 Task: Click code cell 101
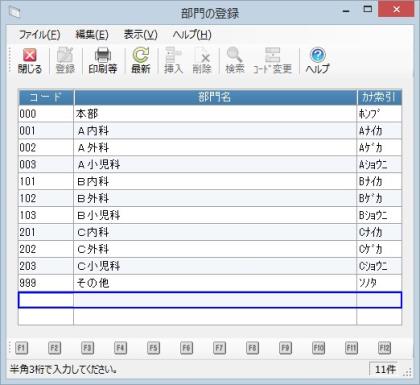coord(46,182)
